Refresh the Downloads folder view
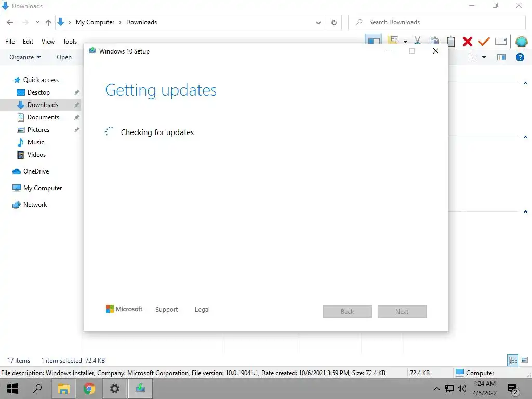 point(334,22)
